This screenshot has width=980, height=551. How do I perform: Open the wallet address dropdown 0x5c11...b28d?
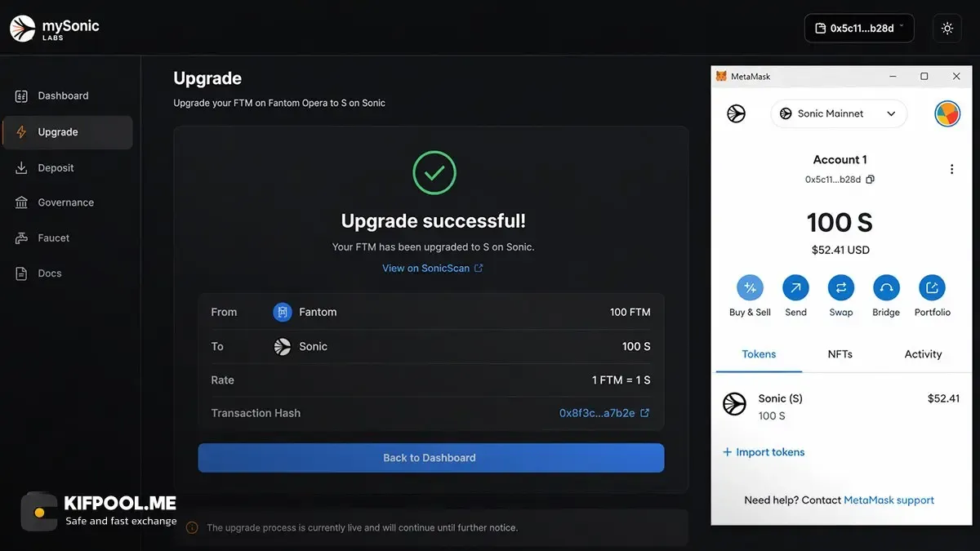point(859,29)
